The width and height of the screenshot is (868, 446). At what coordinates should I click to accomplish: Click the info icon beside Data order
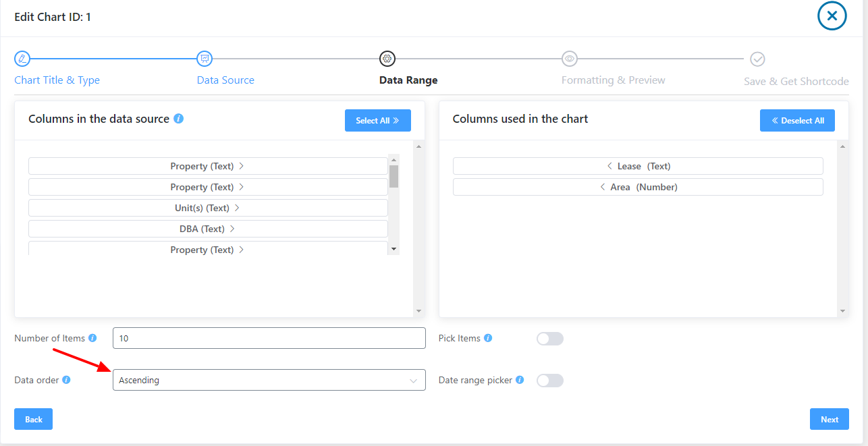(x=65, y=380)
